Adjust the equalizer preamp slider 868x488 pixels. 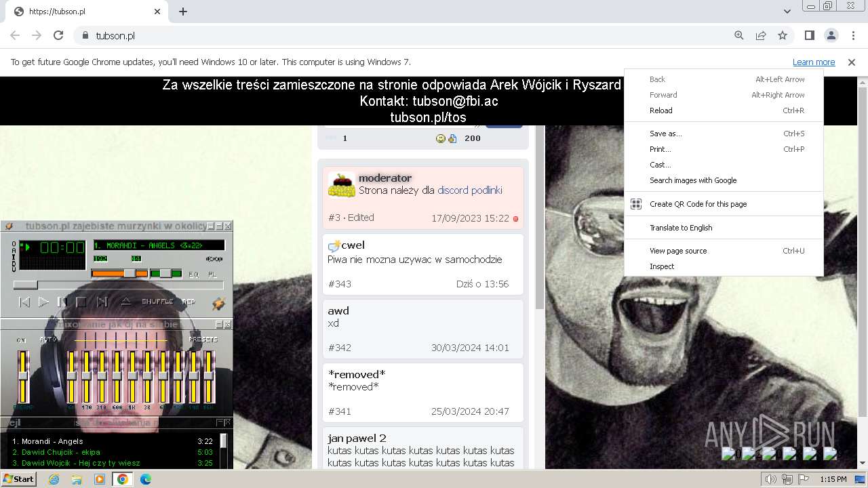24,376
